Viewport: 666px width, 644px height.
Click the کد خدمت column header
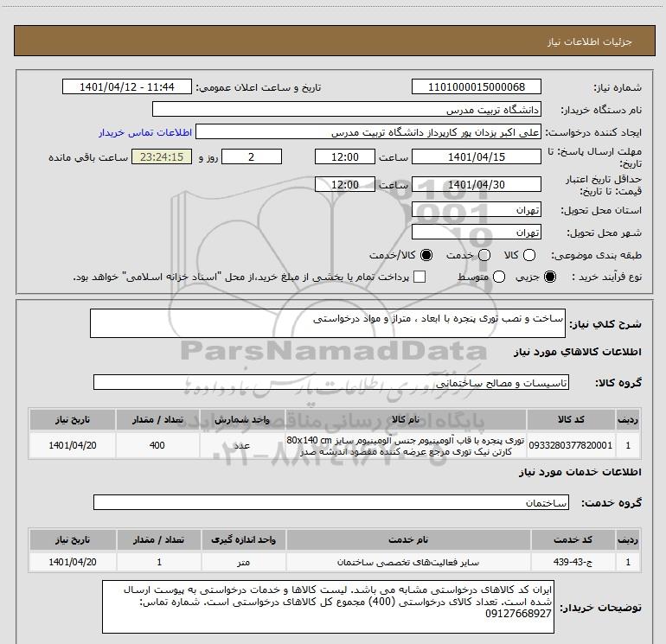click(573, 539)
